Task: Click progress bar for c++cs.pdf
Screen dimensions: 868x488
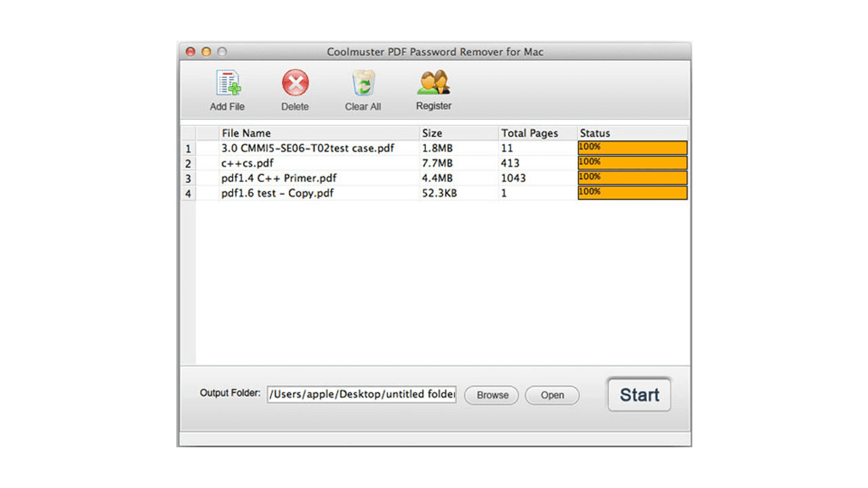Action: point(633,163)
